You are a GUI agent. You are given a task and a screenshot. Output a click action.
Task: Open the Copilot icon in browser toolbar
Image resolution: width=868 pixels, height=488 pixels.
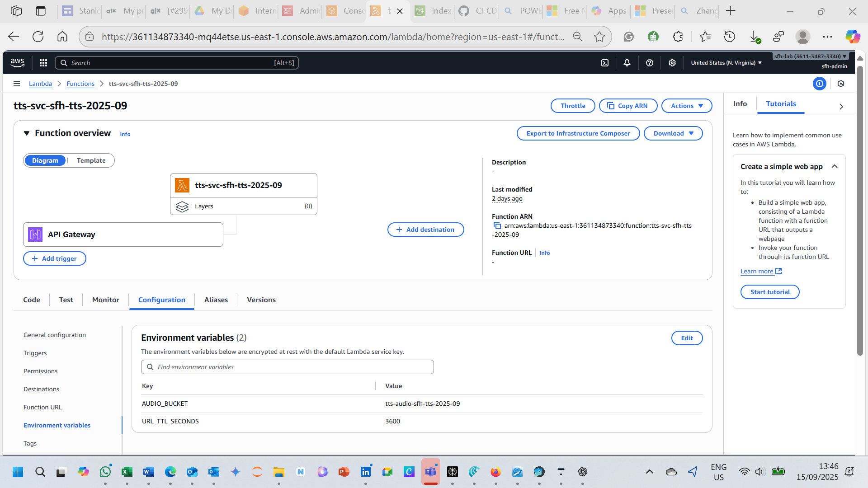point(853,37)
